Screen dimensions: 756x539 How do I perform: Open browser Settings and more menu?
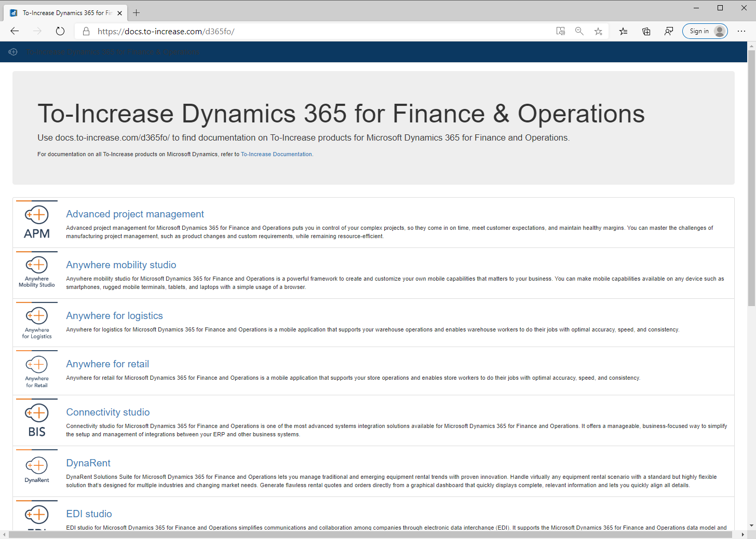click(741, 31)
